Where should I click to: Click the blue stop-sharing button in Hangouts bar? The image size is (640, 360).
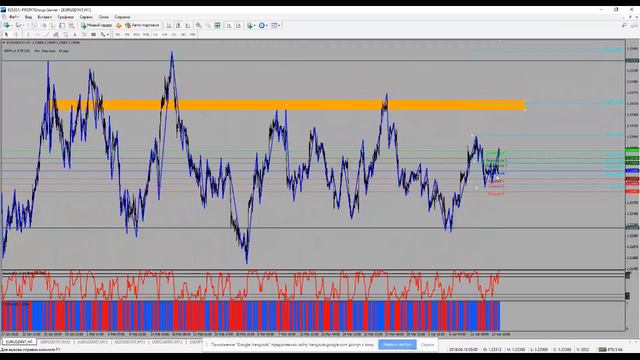pyautogui.click(x=397, y=344)
